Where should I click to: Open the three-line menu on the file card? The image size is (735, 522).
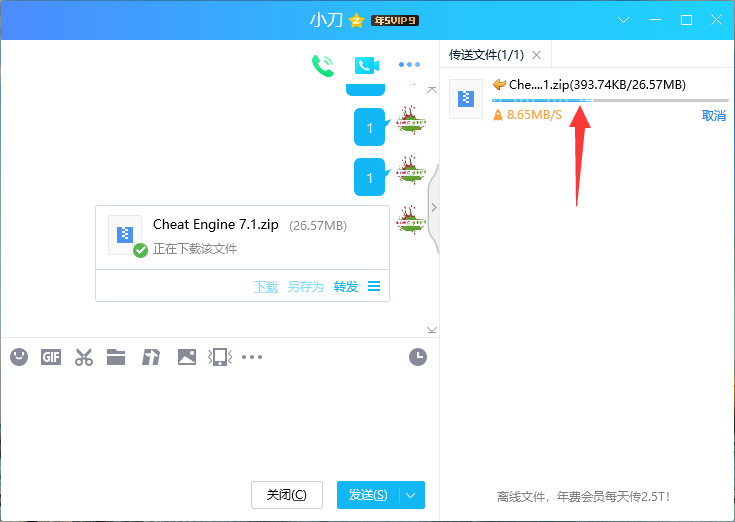pos(374,286)
